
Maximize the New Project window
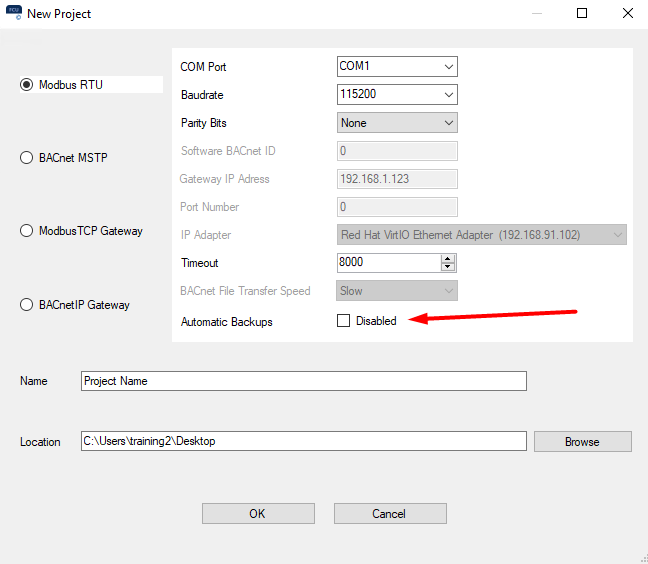(582, 14)
